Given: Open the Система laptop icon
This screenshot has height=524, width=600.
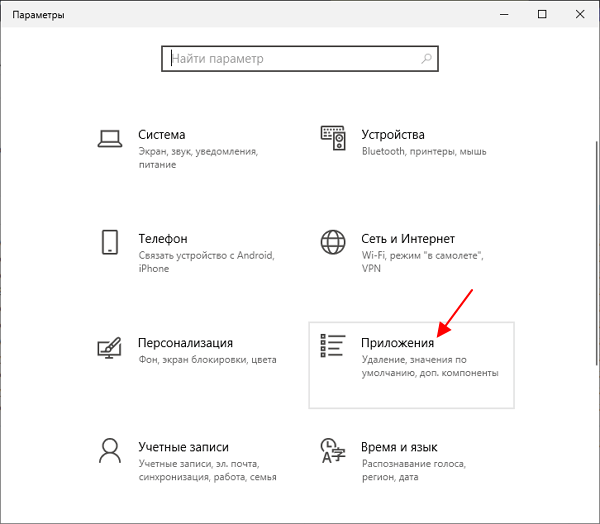Looking at the screenshot, I should click(110, 139).
